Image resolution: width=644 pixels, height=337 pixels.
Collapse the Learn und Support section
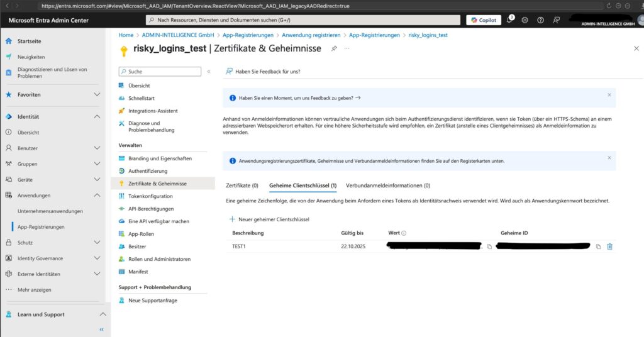click(x=103, y=314)
